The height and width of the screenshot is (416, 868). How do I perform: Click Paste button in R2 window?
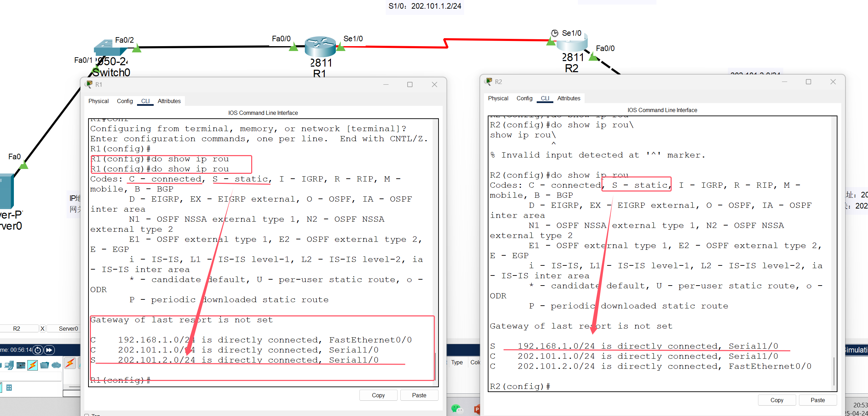[817, 400]
